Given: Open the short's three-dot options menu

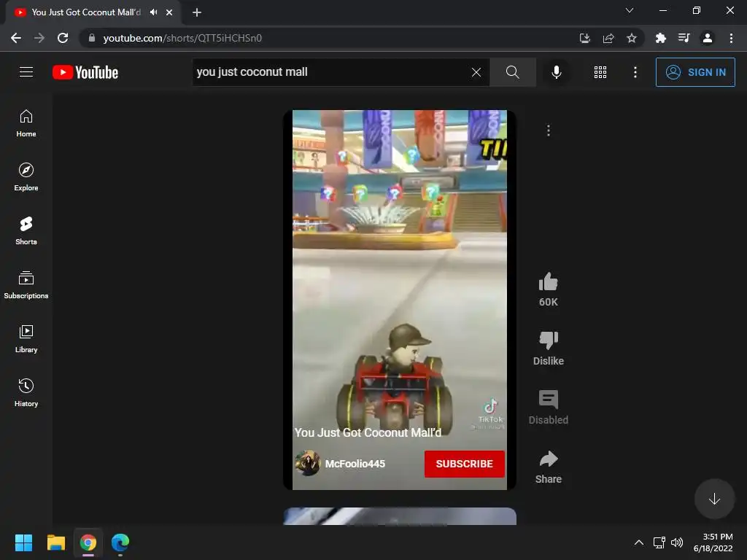Looking at the screenshot, I should 549,131.
